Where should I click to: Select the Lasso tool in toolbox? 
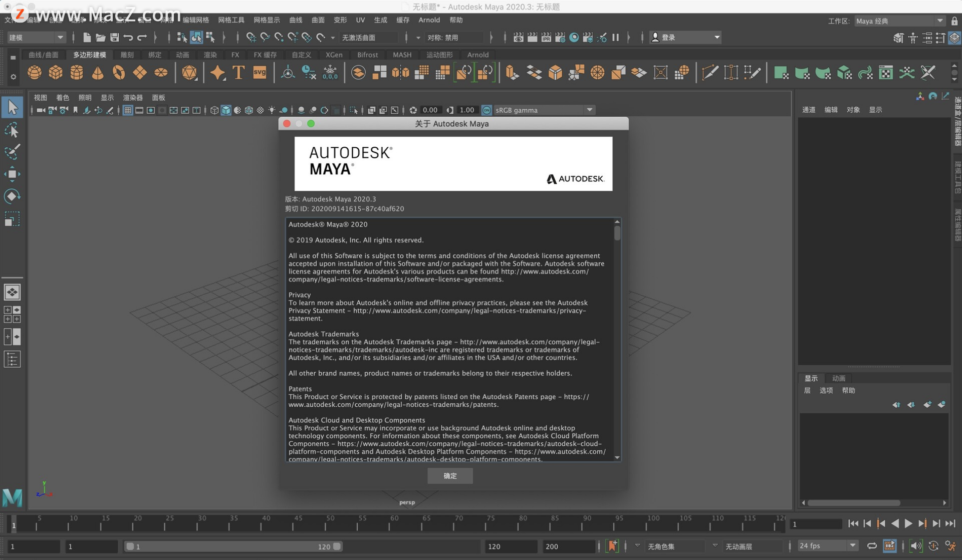[x=12, y=130]
